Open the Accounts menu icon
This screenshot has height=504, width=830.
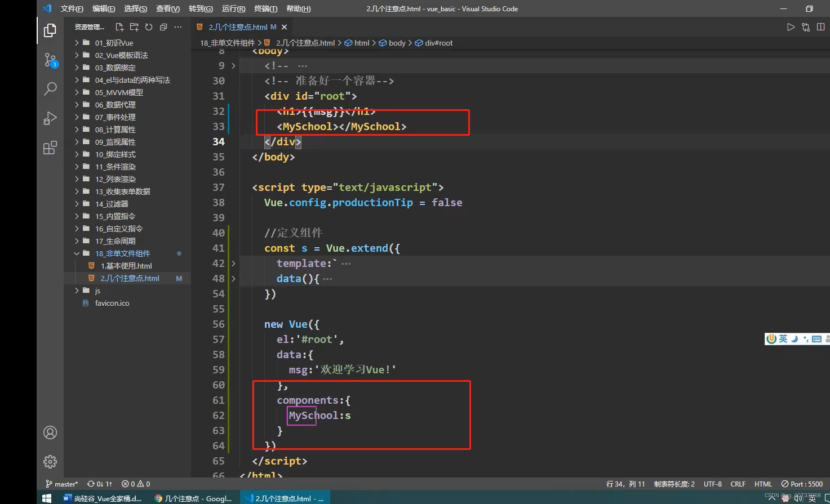tap(50, 432)
